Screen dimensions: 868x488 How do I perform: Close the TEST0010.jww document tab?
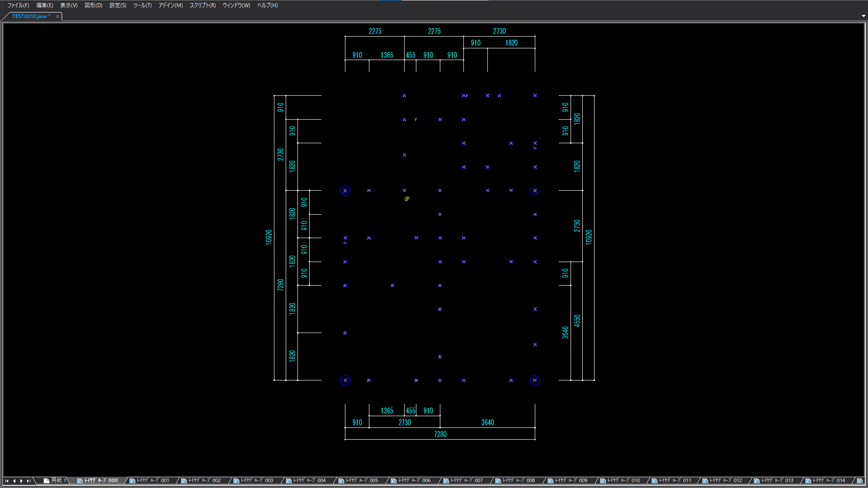(x=57, y=16)
